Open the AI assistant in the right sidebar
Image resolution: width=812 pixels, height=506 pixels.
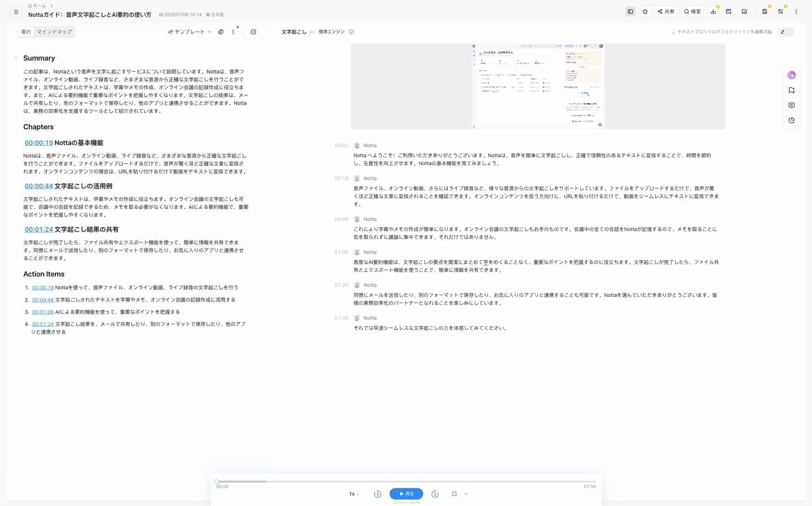click(x=792, y=75)
